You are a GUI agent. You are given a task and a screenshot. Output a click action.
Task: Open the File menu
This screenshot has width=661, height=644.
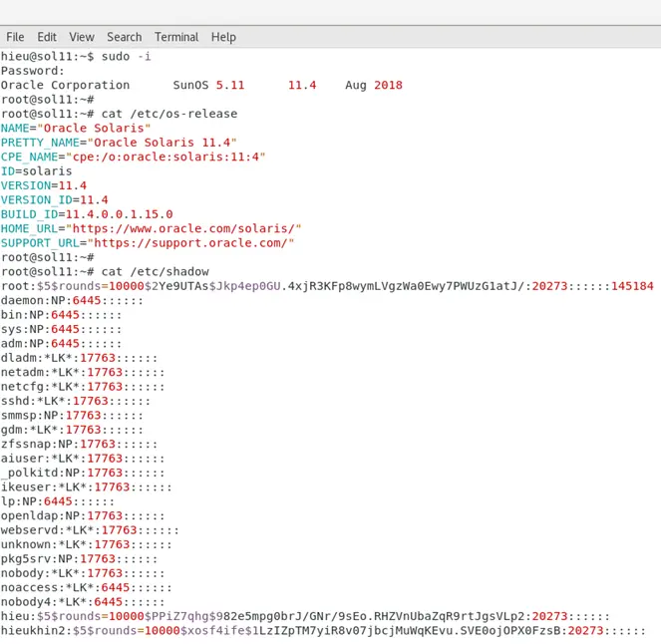tap(15, 37)
